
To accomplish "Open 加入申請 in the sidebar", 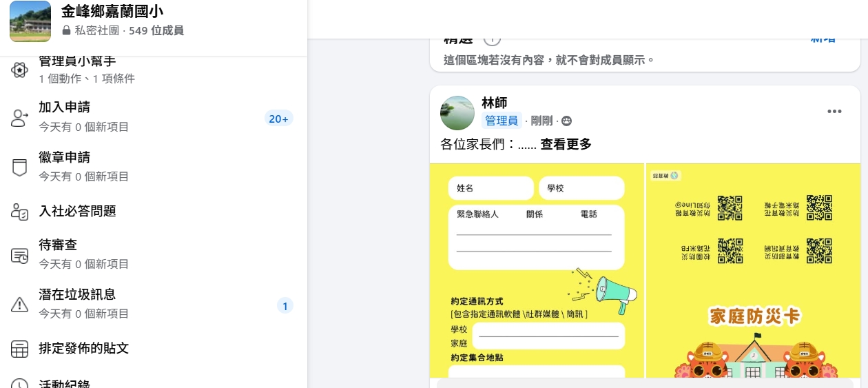I will click(x=65, y=108).
